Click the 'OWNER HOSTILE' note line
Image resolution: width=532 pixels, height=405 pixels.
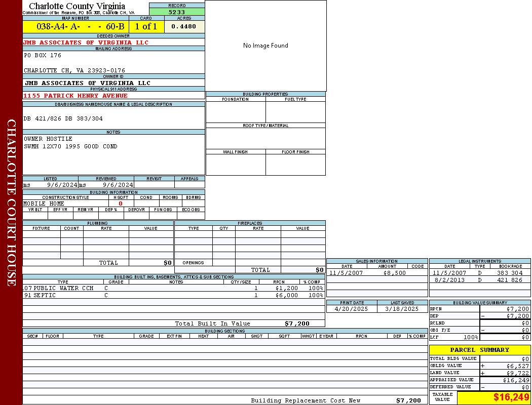(48, 139)
